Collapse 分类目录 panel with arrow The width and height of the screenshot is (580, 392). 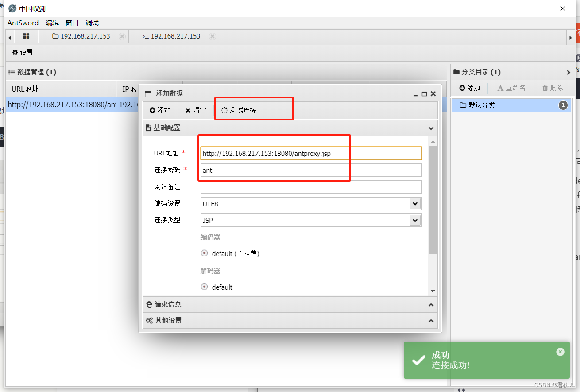click(x=568, y=72)
